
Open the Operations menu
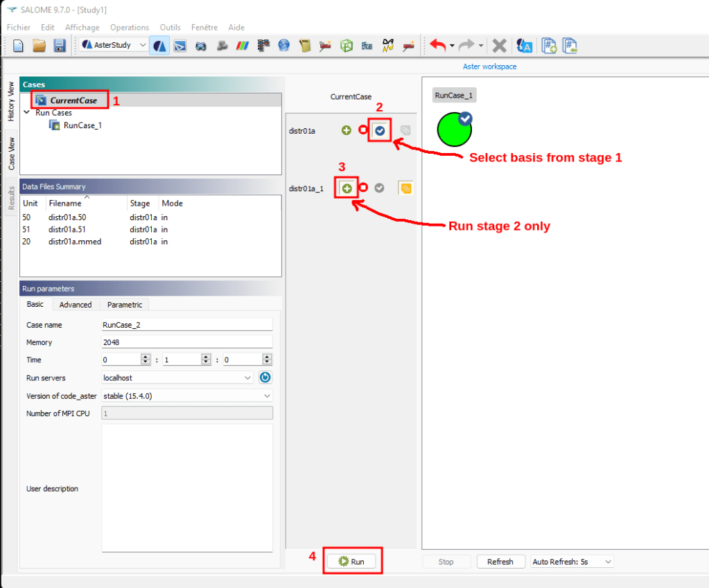(130, 28)
